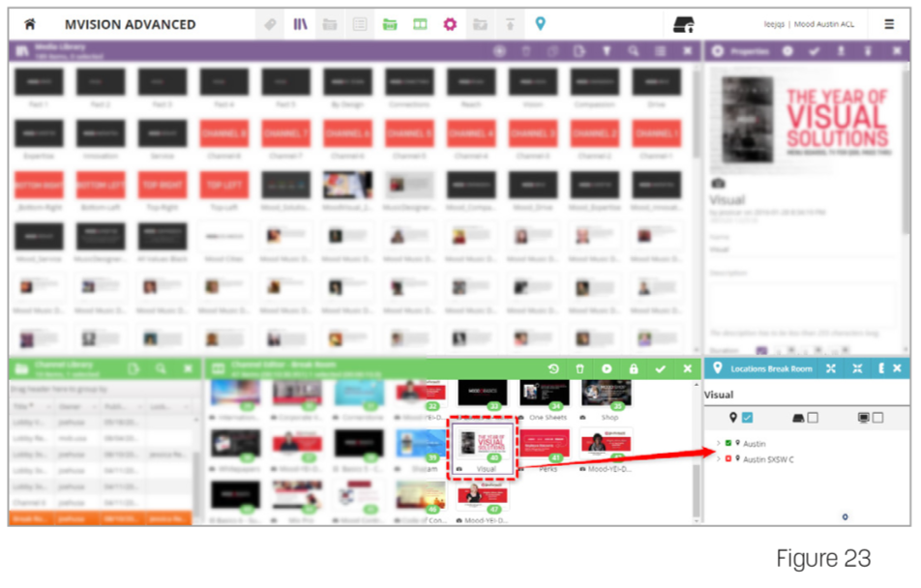Click the up arrow in Properties toolbar
Screen dimensions: 921x588
pyautogui.click(x=841, y=51)
